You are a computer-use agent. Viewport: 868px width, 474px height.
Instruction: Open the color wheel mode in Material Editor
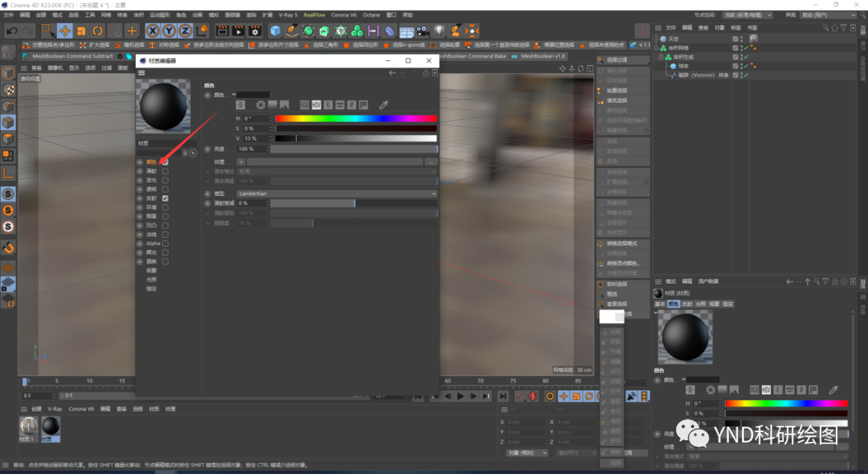(x=260, y=104)
